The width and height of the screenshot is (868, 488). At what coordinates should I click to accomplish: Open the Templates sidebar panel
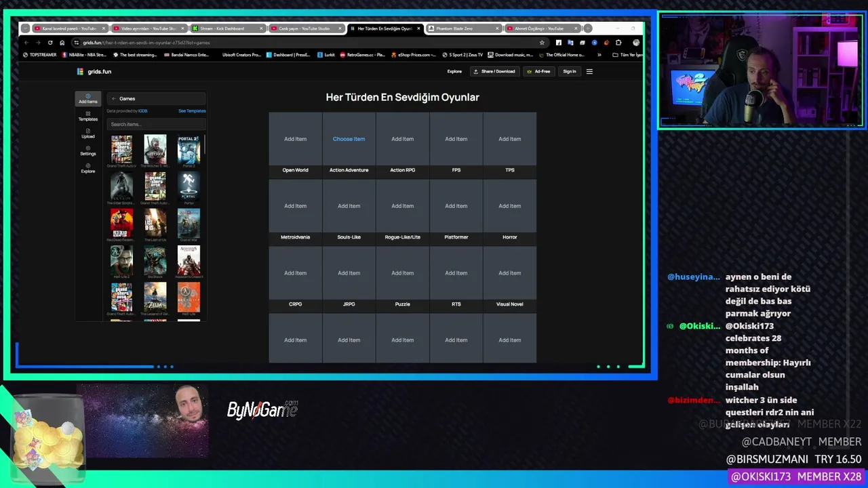coord(87,116)
